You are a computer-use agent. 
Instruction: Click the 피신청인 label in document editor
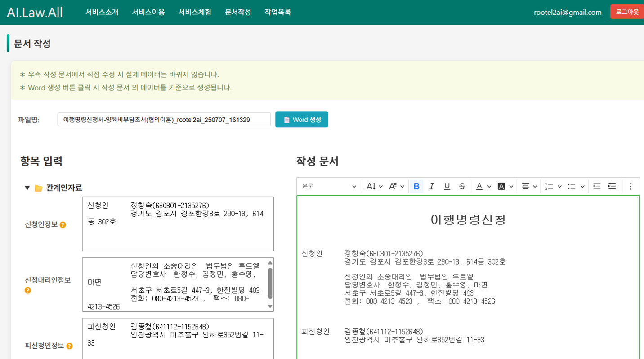pyautogui.click(x=316, y=332)
